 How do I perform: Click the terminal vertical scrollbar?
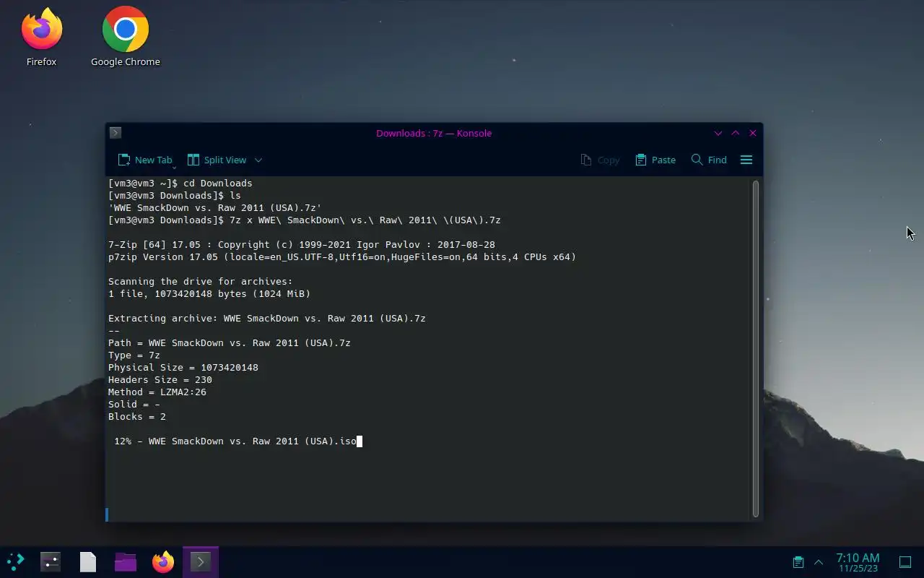coord(756,348)
